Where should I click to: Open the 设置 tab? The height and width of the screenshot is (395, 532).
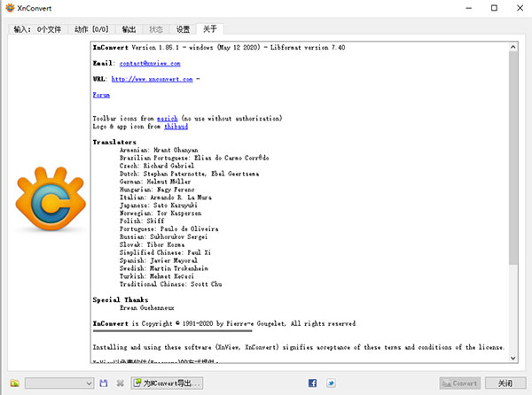click(x=183, y=29)
